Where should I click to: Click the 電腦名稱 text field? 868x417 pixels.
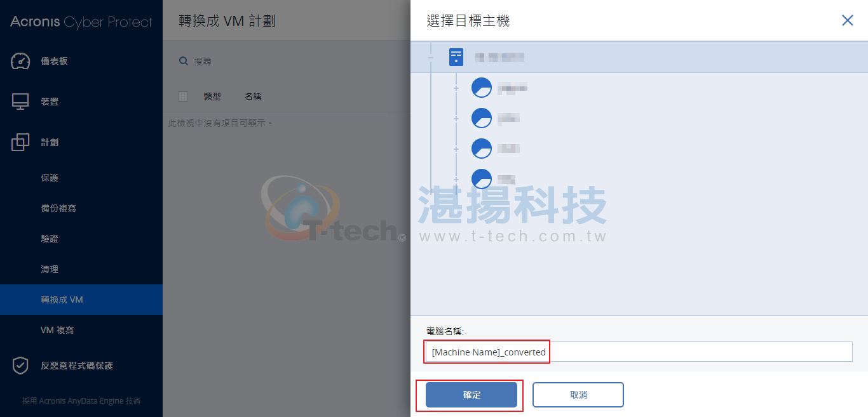tap(639, 352)
